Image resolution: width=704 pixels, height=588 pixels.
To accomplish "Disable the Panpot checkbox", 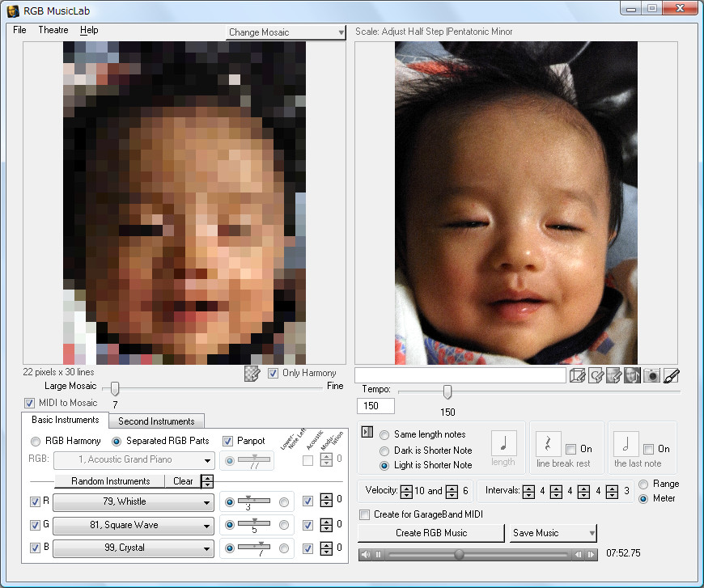I will (228, 442).
